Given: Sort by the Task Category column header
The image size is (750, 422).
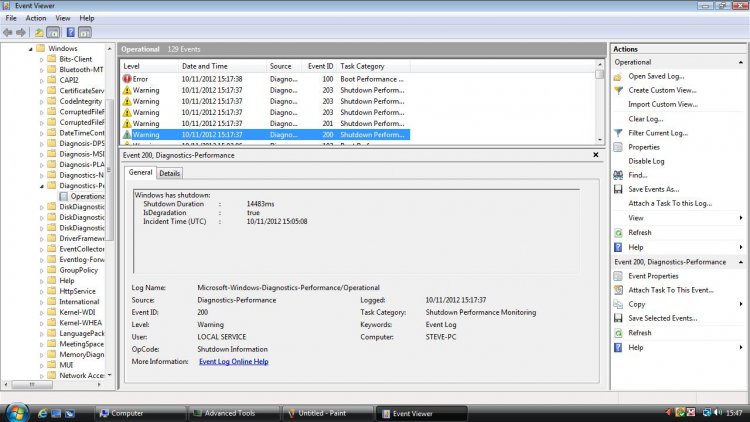Looking at the screenshot, I should [373, 66].
